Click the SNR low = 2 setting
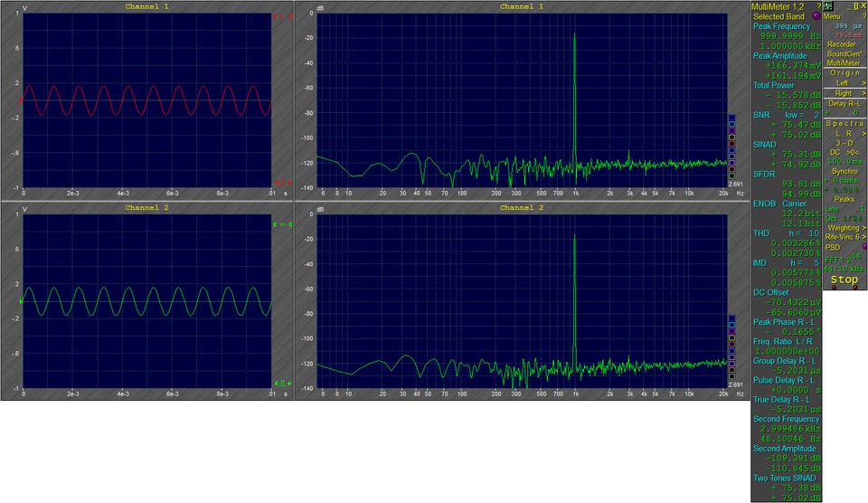Screen dimensions: 868x503 [786, 115]
